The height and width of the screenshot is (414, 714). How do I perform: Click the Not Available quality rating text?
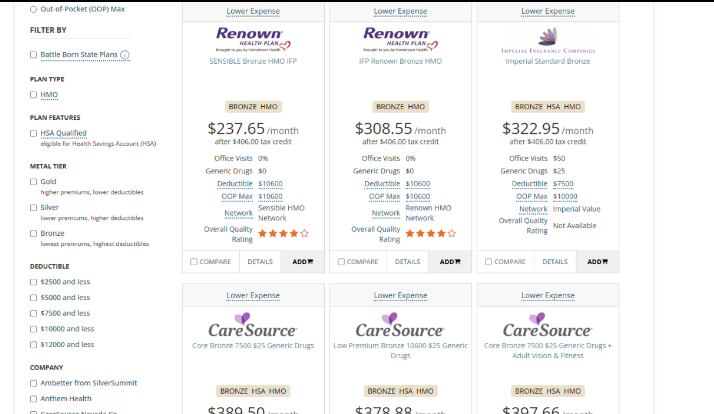coord(575,225)
